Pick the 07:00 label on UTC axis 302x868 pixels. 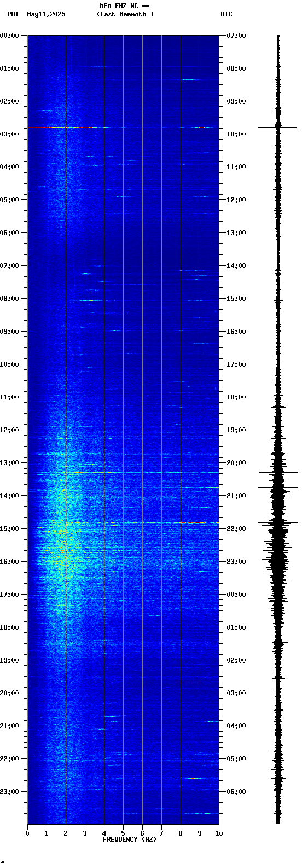[x=236, y=36]
